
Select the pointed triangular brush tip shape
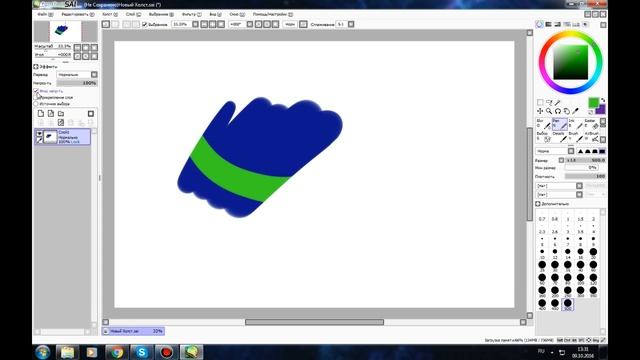580,151
